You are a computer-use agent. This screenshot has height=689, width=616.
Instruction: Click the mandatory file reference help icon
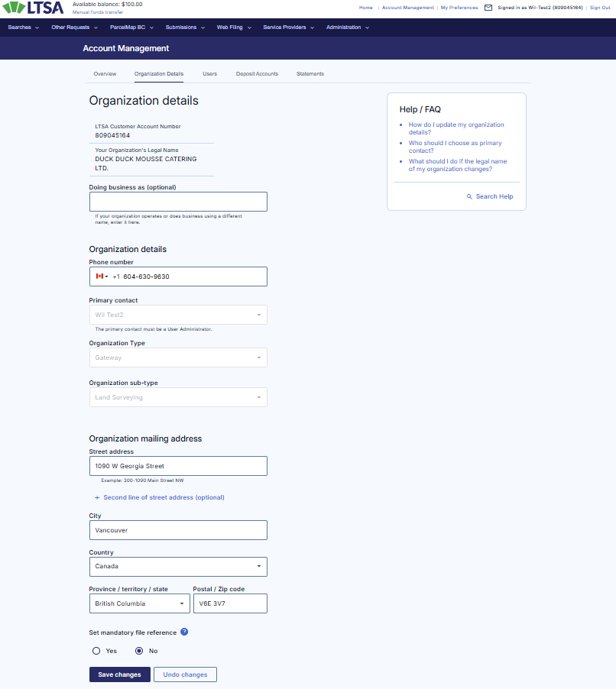coord(184,632)
